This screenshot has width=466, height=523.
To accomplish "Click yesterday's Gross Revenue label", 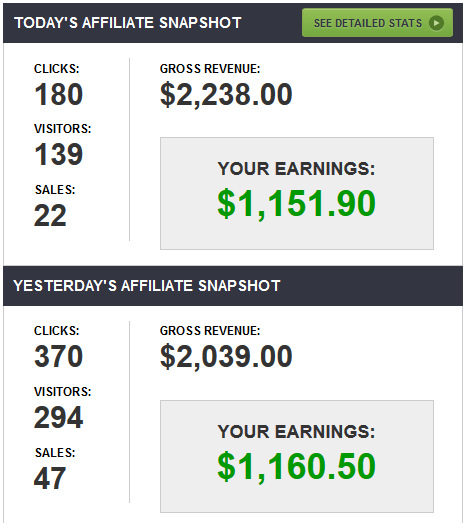I will [210, 331].
